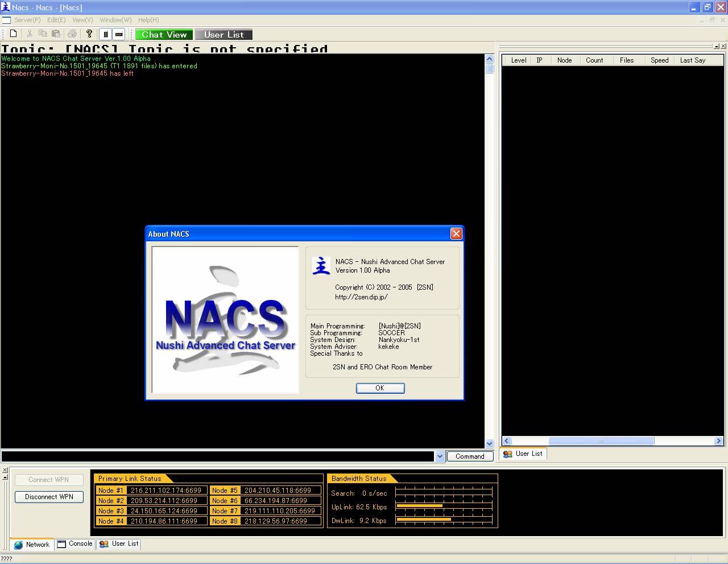
Task: Click the Nacs application icon in title bar
Action: pos(6,7)
